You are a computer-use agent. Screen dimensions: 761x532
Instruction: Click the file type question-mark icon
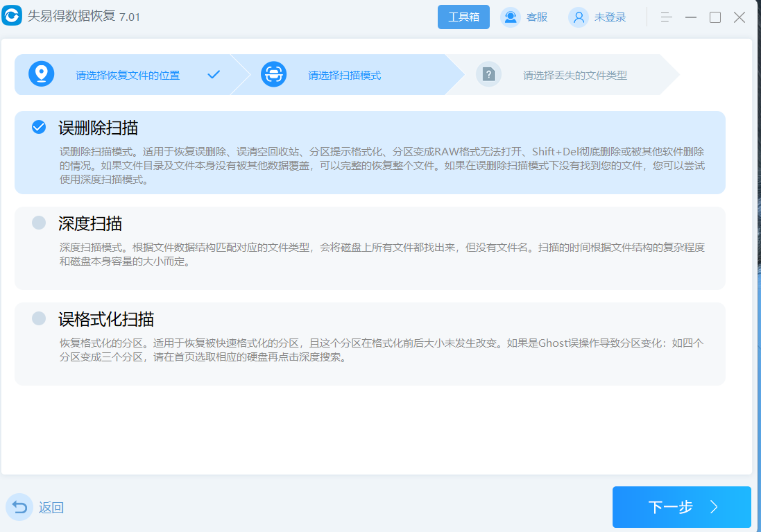(488, 74)
